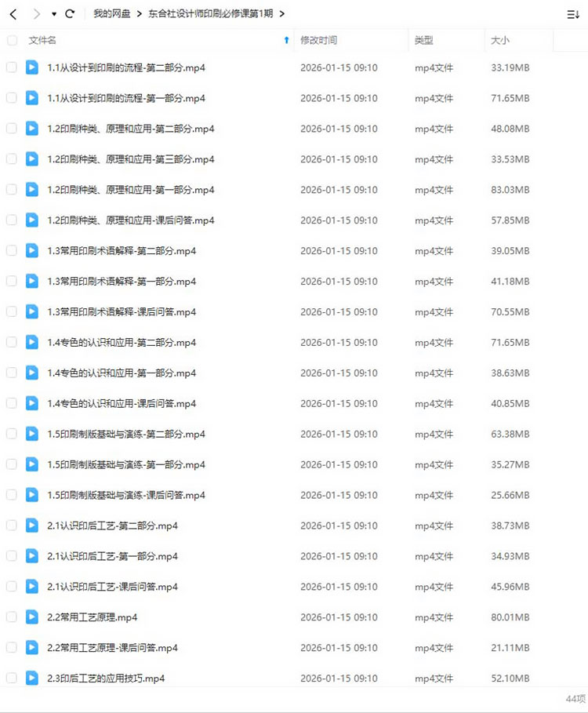Check the box for 1.4专色的认识和应用-第一部分.mp4
This screenshot has height=713, width=588.
pyautogui.click(x=12, y=373)
